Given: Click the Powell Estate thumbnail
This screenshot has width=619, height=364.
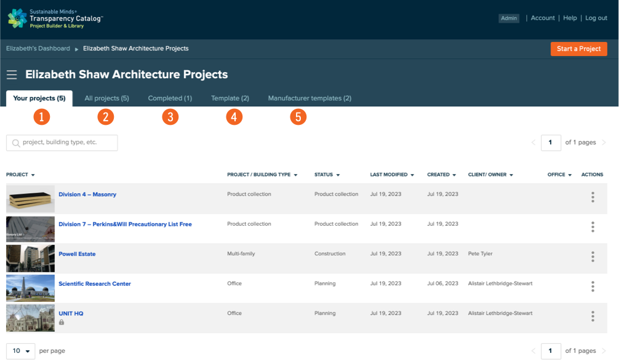Looking at the screenshot, I should click(x=30, y=258).
